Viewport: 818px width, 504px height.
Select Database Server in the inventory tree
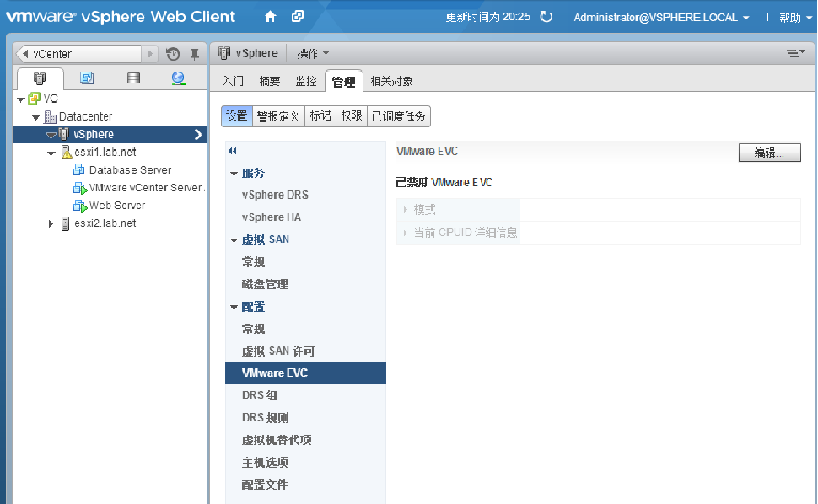(130, 170)
